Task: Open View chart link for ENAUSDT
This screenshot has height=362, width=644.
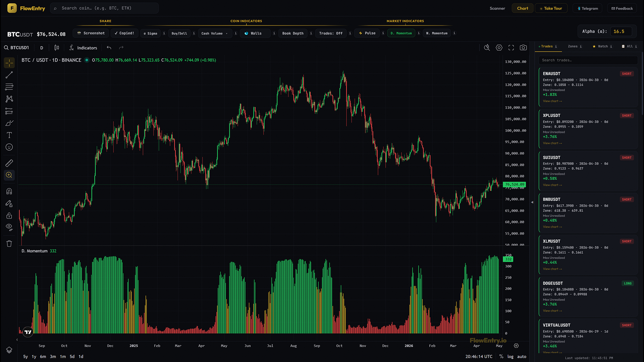Action: coord(552,101)
